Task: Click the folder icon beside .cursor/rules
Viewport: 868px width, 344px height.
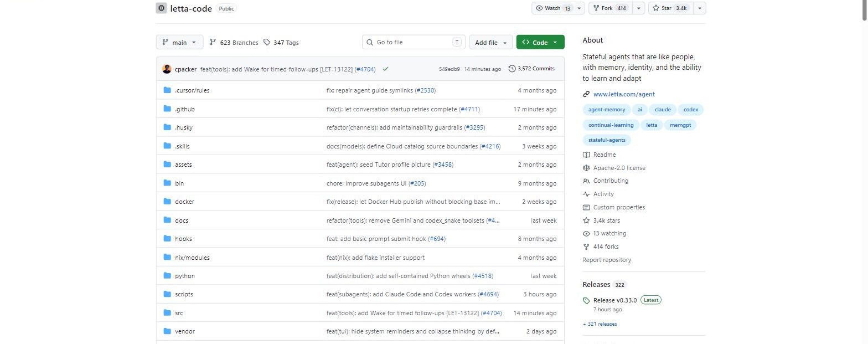Action: point(167,90)
